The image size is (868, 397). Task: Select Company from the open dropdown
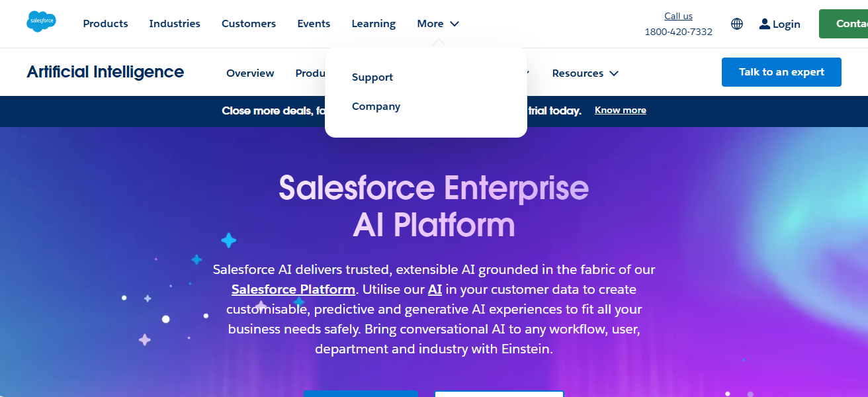click(376, 106)
